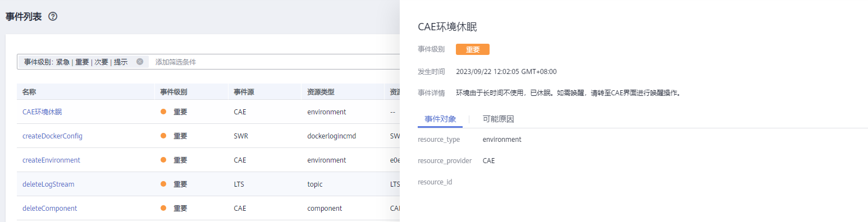Click the orange severity dot for deleteComponent
The image size is (868, 222).
(163, 208)
